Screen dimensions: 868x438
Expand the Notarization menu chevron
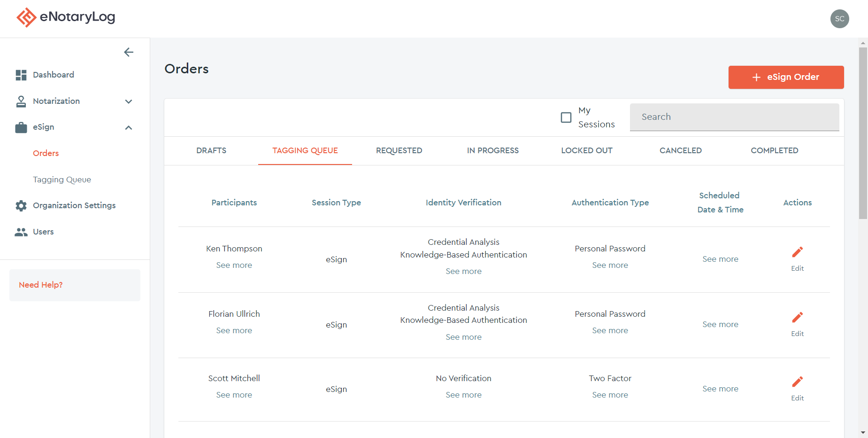129,102
